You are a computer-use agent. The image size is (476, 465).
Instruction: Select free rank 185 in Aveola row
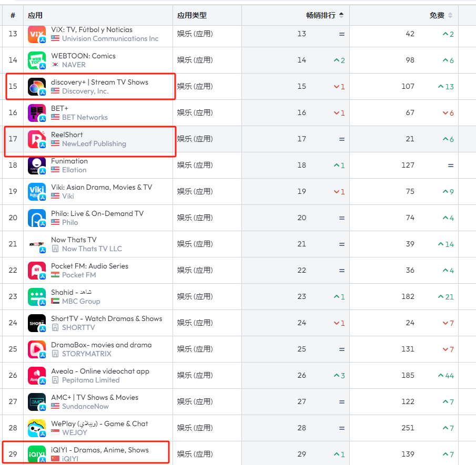tap(408, 375)
